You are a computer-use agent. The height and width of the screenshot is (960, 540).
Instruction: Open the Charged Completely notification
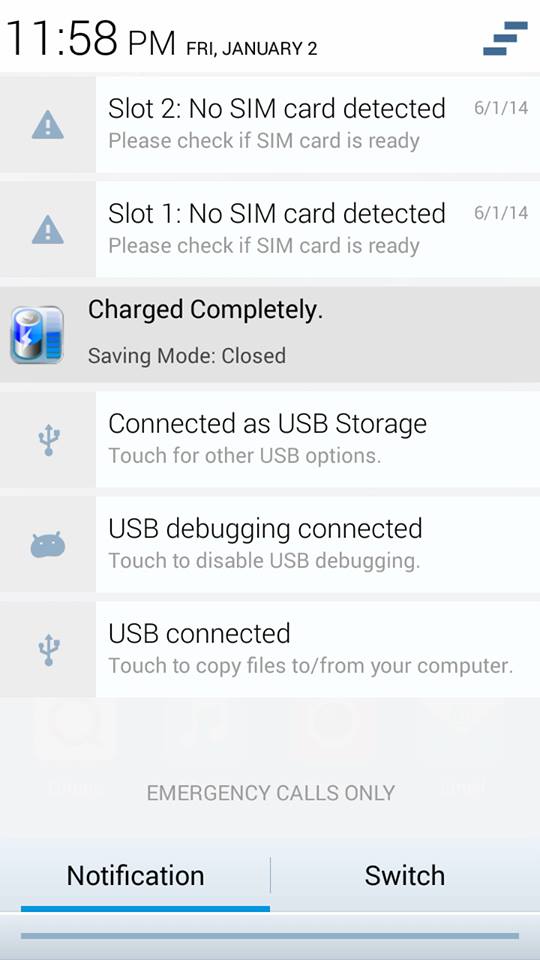(x=270, y=334)
